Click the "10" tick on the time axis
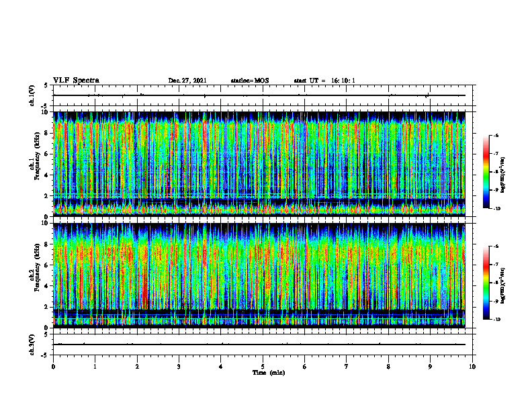The image size is (532, 411). click(472, 367)
